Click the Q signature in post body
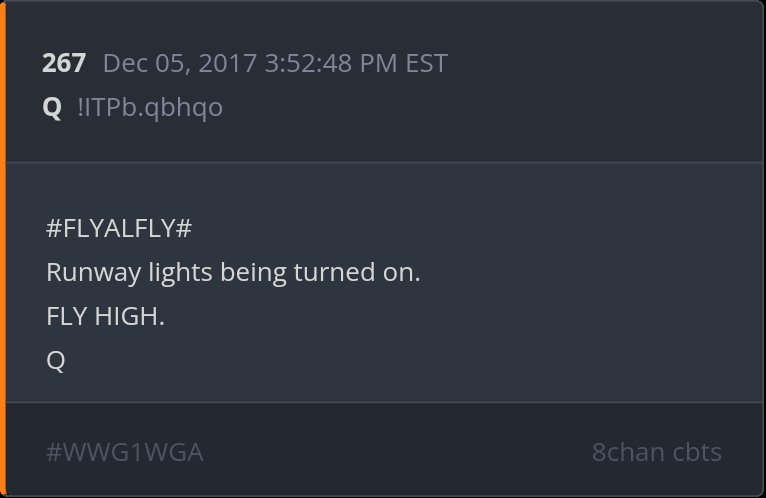 tap(56, 360)
